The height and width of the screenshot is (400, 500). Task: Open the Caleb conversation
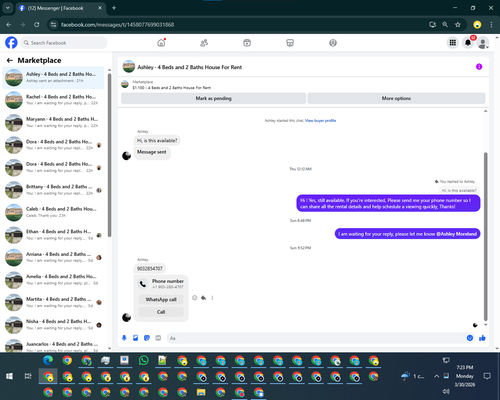53,212
